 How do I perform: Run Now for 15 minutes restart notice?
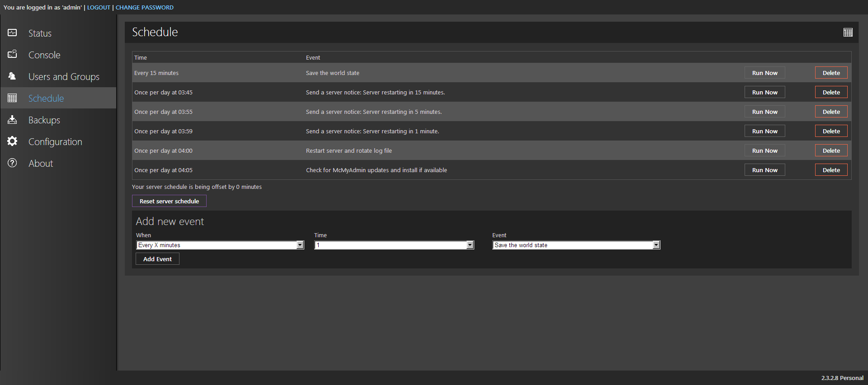pos(764,92)
